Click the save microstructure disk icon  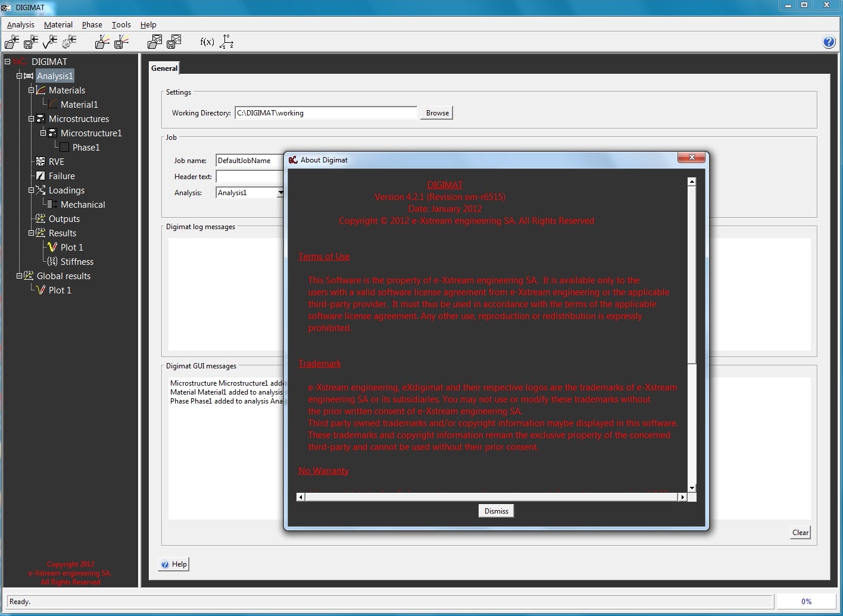tap(174, 42)
